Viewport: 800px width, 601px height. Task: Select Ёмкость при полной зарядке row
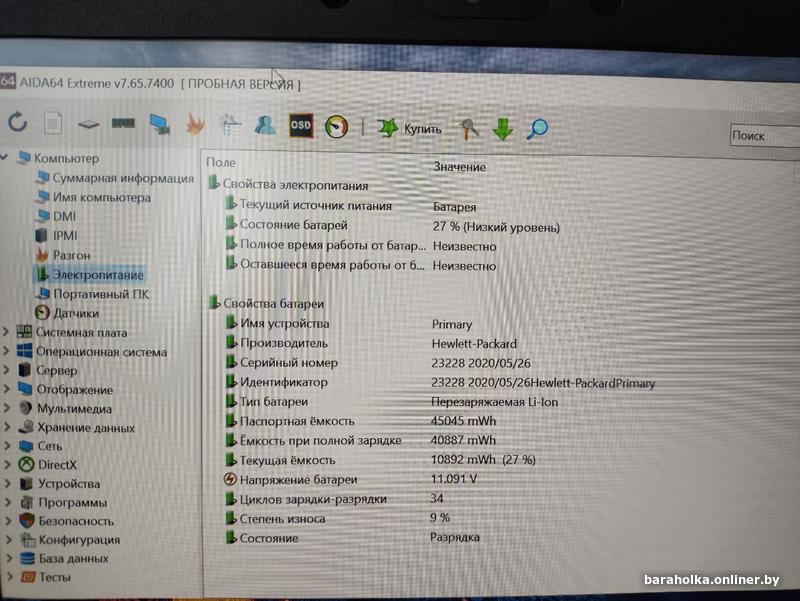[x=361, y=440]
